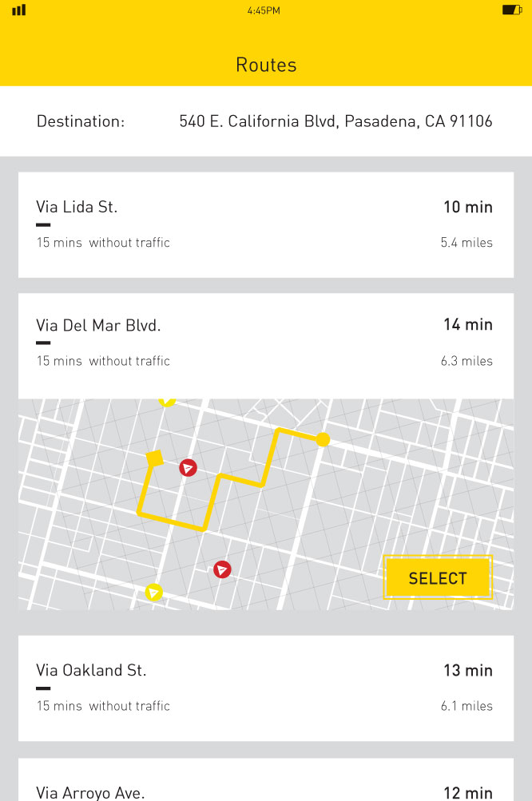This screenshot has height=801, width=532.
Task: Click the red marker beside the route start square
Action: pos(188,468)
